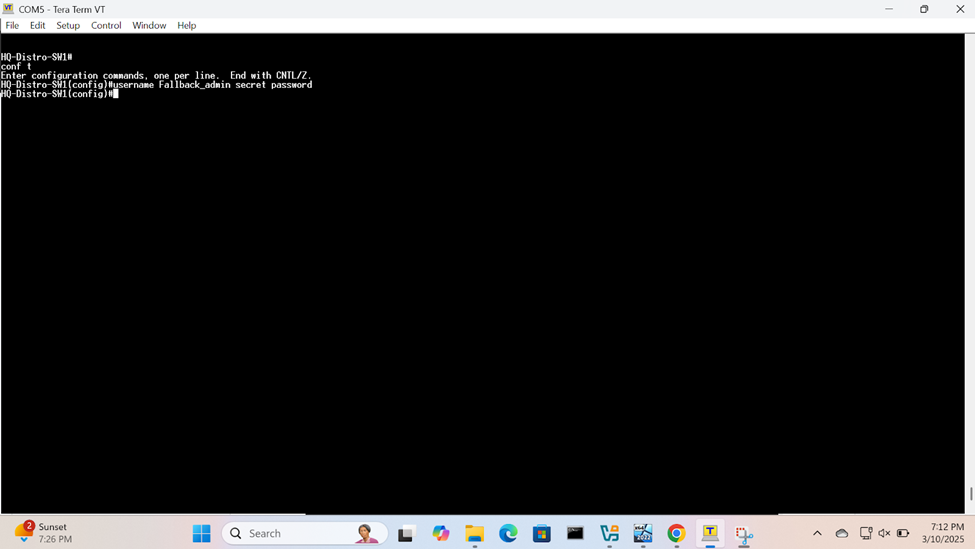Click the 'conf t' command text
This screenshot has width=975, height=549.
coord(16,66)
